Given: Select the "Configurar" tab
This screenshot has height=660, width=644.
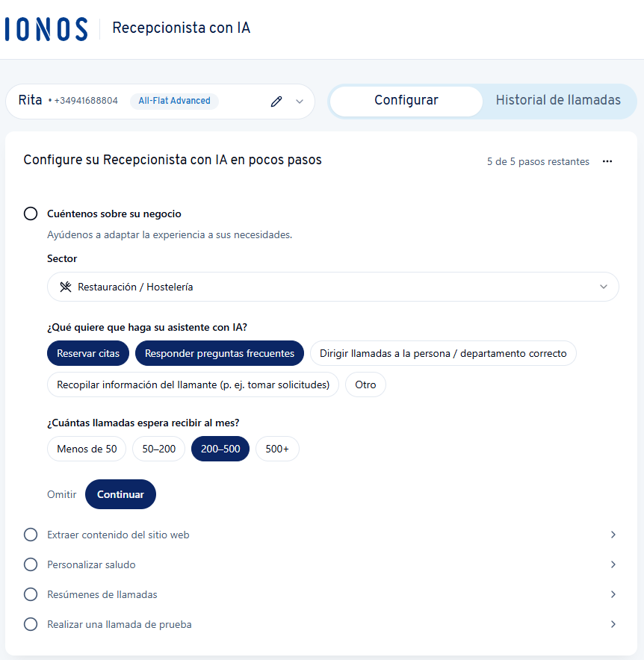Looking at the screenshot, I should [406, 100].
